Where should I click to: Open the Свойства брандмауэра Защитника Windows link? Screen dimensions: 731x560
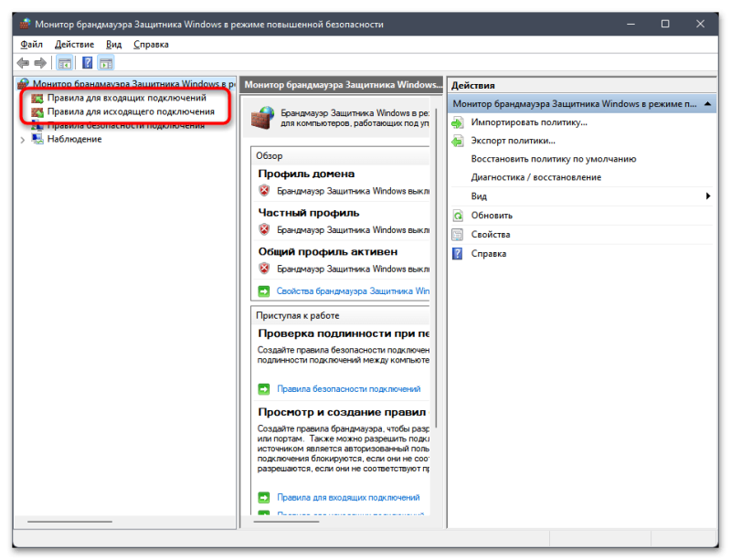tap(353, 291)
